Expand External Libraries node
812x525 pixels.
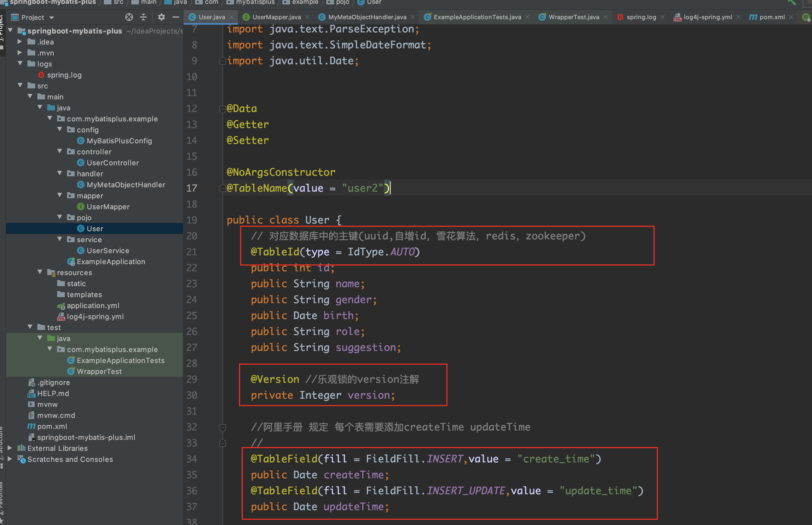point(10,448)
